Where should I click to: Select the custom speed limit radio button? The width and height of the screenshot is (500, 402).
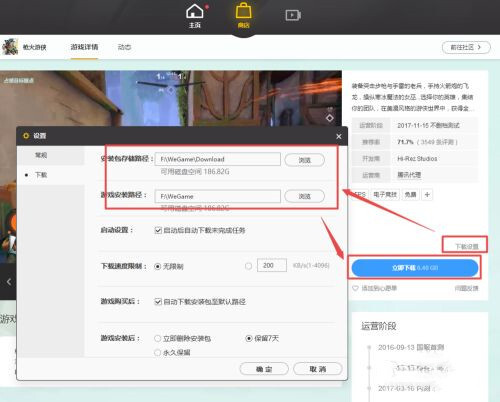pos(248,266)
